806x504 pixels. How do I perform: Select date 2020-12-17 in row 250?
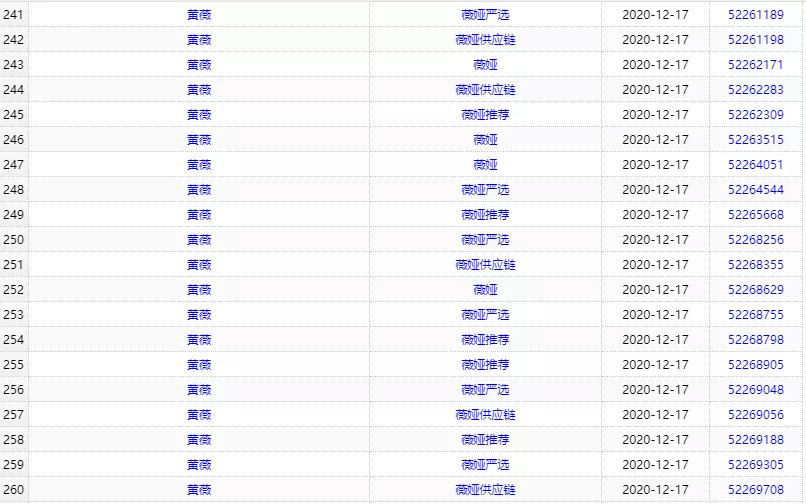click(x=655, y=240)
